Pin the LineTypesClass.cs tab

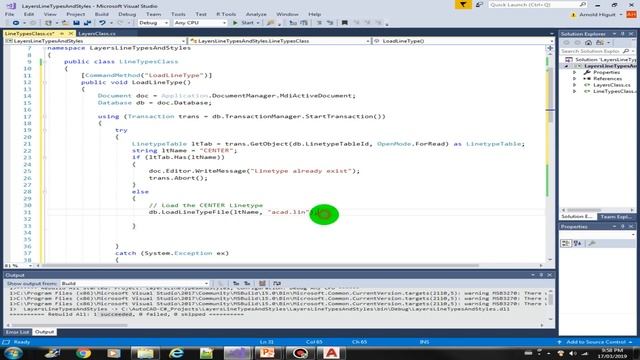[x=62, y=33]
